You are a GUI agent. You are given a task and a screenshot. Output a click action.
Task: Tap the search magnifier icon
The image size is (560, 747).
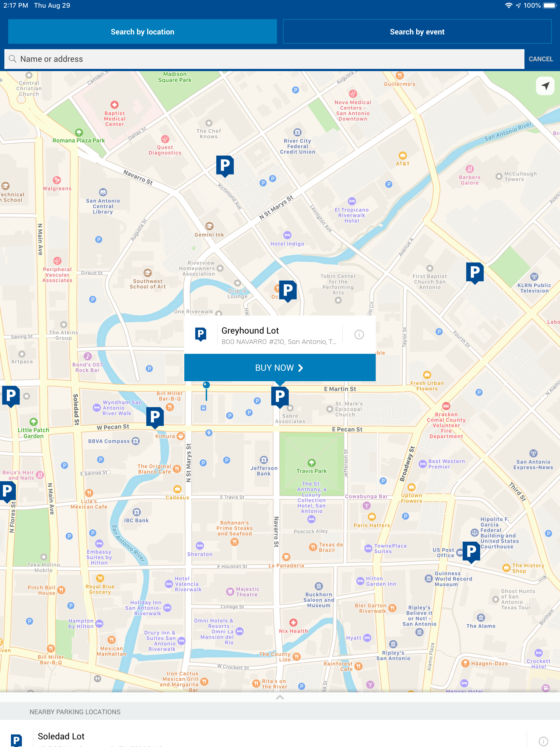click(13, 59)
